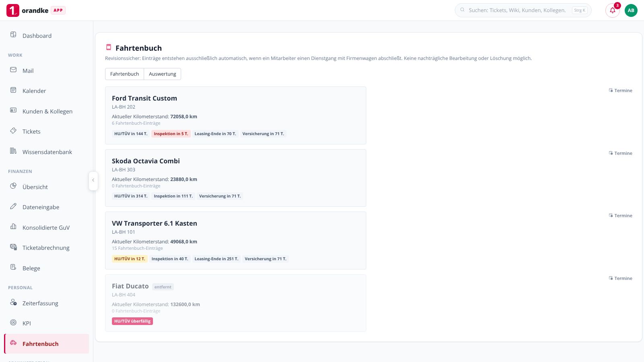Click the 'Inspektion in 5 T.' badge
The width and height of the screenshot is (644, 362).
coord(171,134)
